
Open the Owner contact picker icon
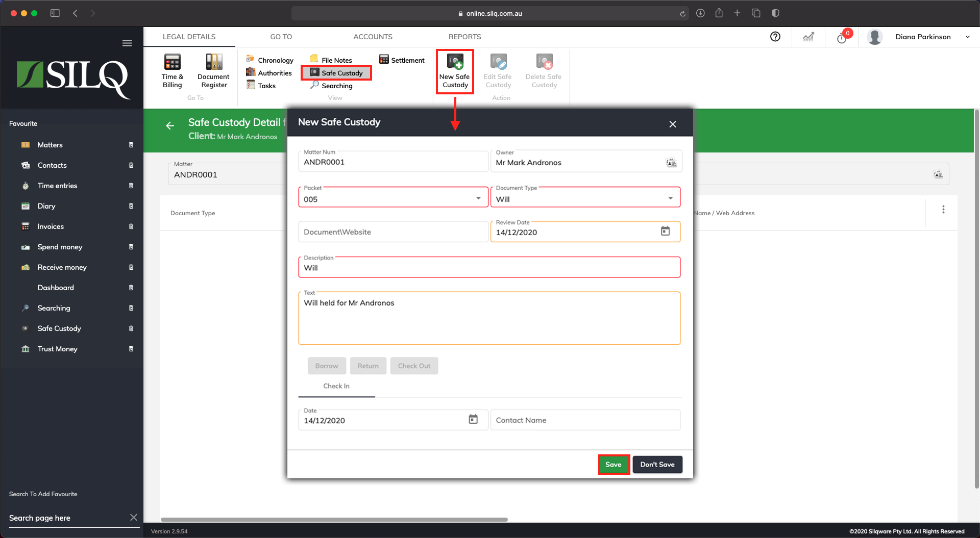[670, 162]
